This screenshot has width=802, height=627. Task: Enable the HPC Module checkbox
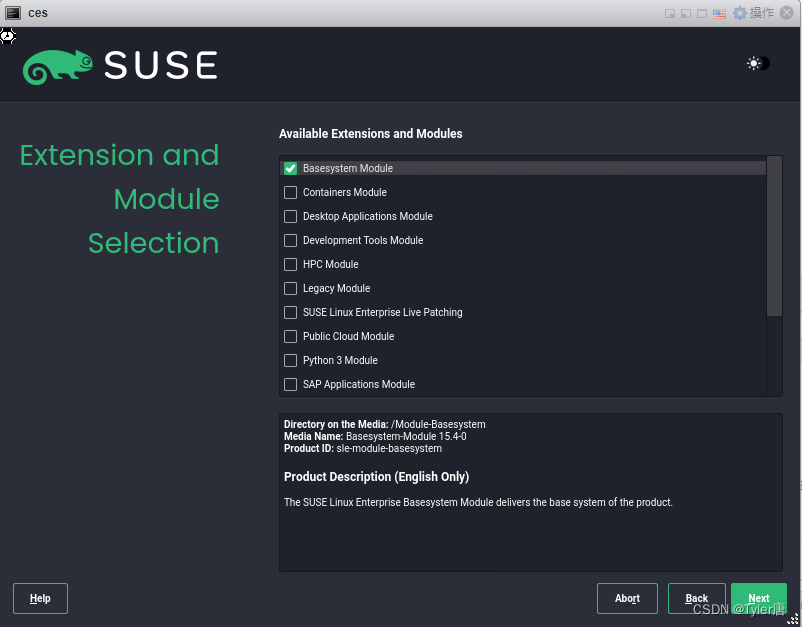(290, 264)
